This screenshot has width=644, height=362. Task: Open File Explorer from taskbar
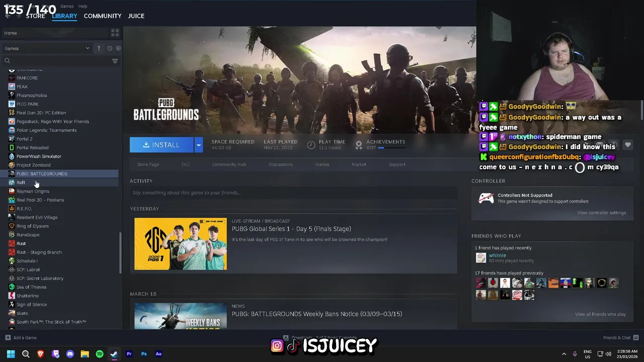[x=85, y=354]
